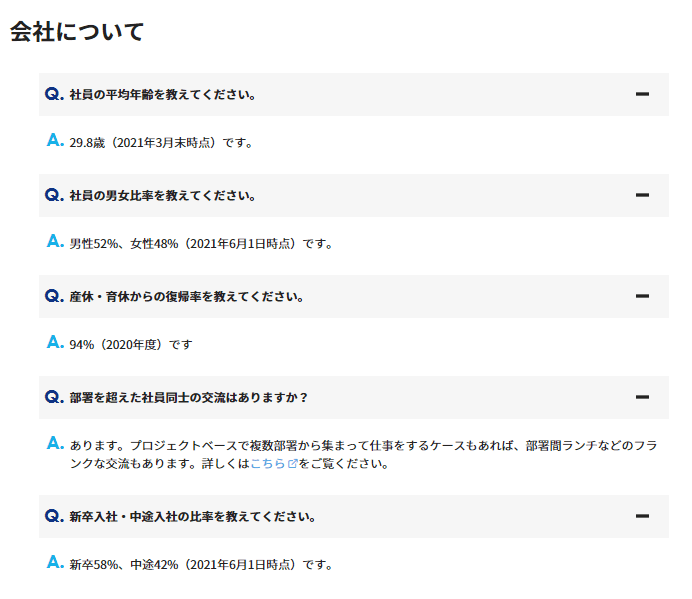
Task: Collapse the maternity leave return rate question minus icon
Action: (642, 297)
